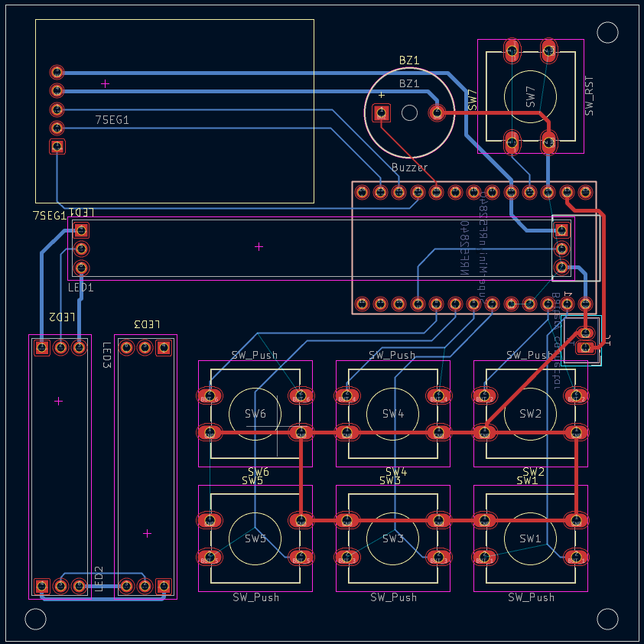The height and width of the screenshot is (644, 644).
Task: Select the SW7 reset button footprint
Action: point(532,94)
